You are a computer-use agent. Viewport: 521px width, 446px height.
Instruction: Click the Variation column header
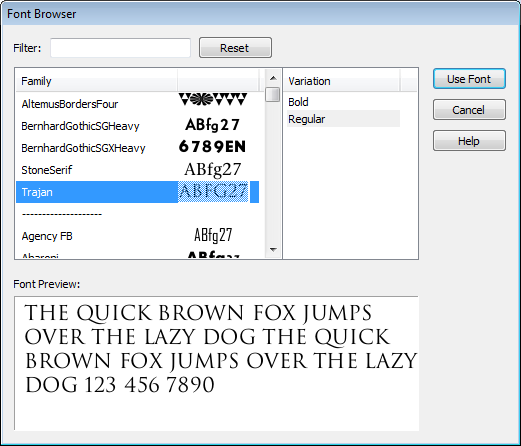(x=341, y=81)
